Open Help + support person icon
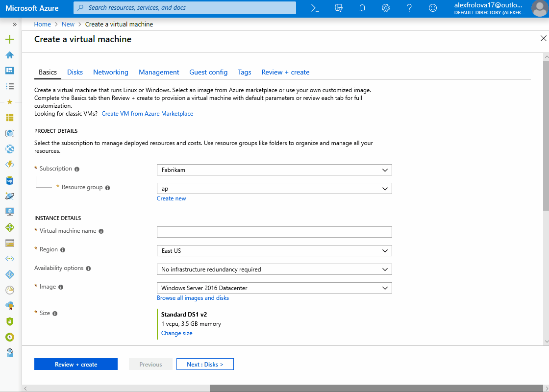The image size is (549, 392). tap(10, 352)
